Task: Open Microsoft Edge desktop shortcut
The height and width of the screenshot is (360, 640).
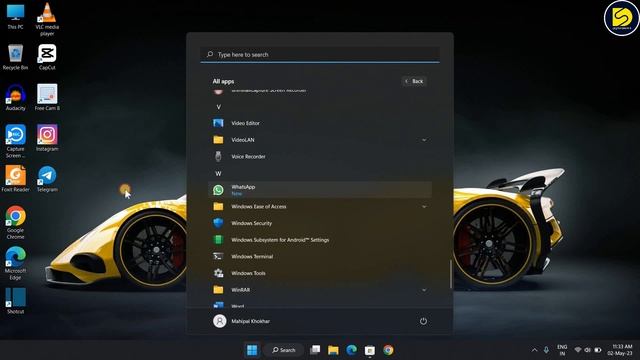Action: (x=16, y=263)
